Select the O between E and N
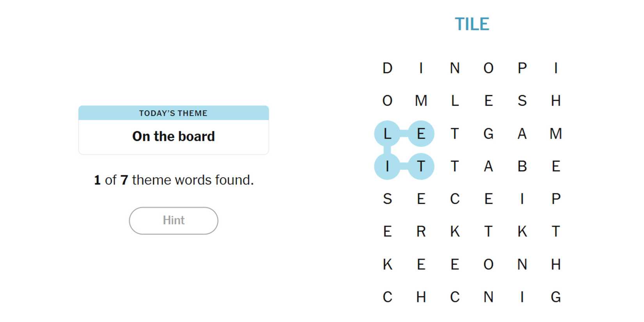 488,265
